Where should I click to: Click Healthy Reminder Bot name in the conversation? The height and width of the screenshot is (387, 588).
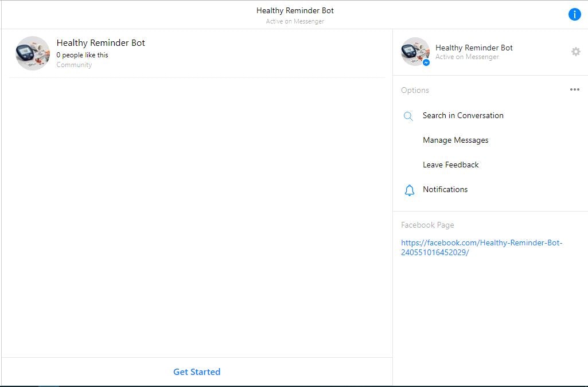[x=100, y=42]
